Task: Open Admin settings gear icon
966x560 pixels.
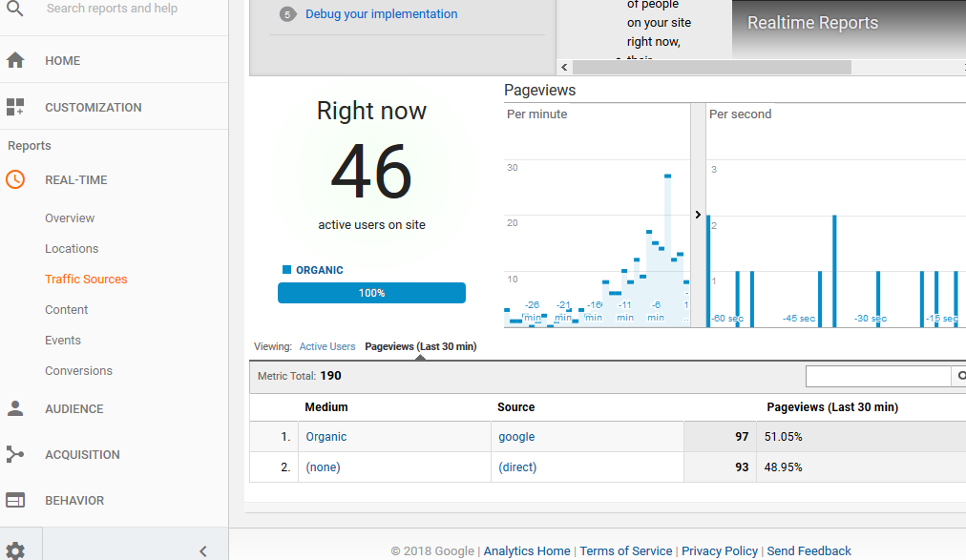Action: tap(15, 550)
